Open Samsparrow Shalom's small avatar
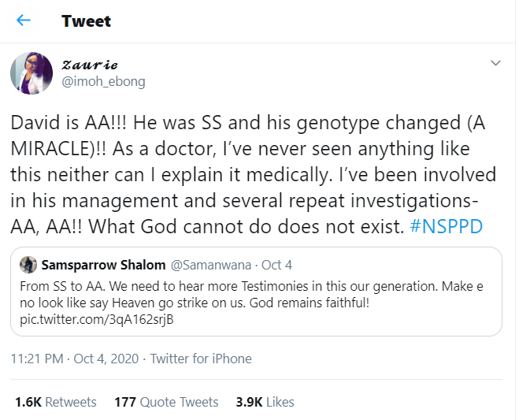The height and width of the screenshot is (420, 519). click(x=27, y=265)
